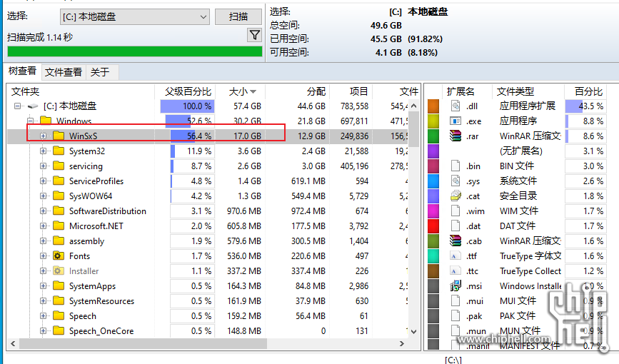Expand the servicing folder node
Viewport: 619px width, 364px height.
coord(43,166)
